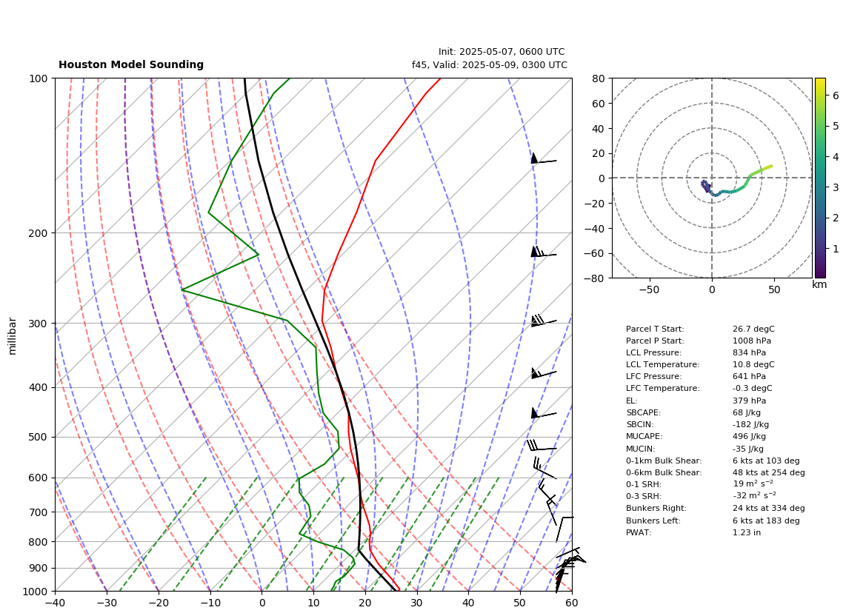Click the "LFC Pressure:" label
The height and width of the screenshot is (616, 846).
click(653, 377)
